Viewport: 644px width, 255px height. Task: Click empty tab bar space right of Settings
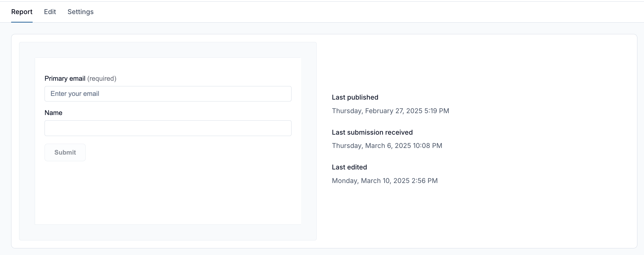pos(345,12)
